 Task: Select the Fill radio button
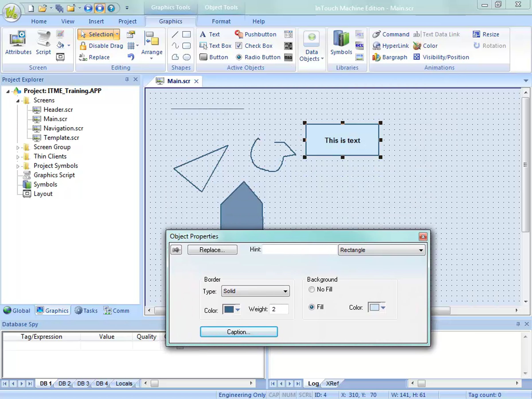[x=311, y=307]
